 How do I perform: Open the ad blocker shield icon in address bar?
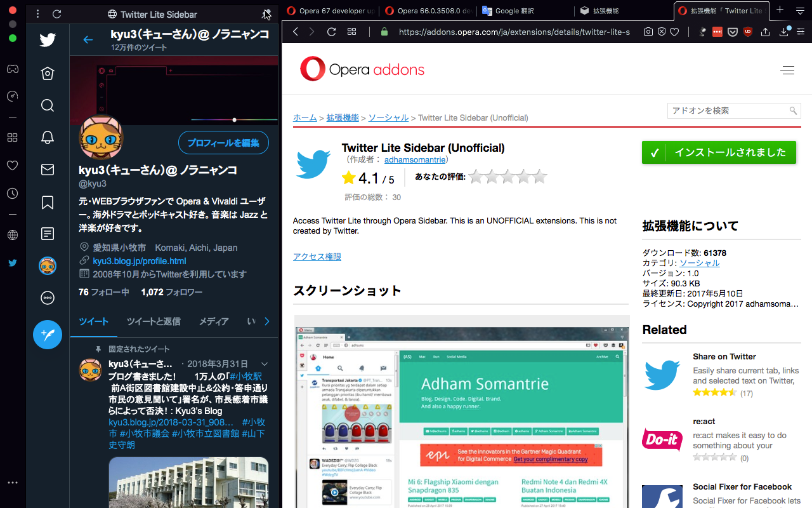point(662,31)
